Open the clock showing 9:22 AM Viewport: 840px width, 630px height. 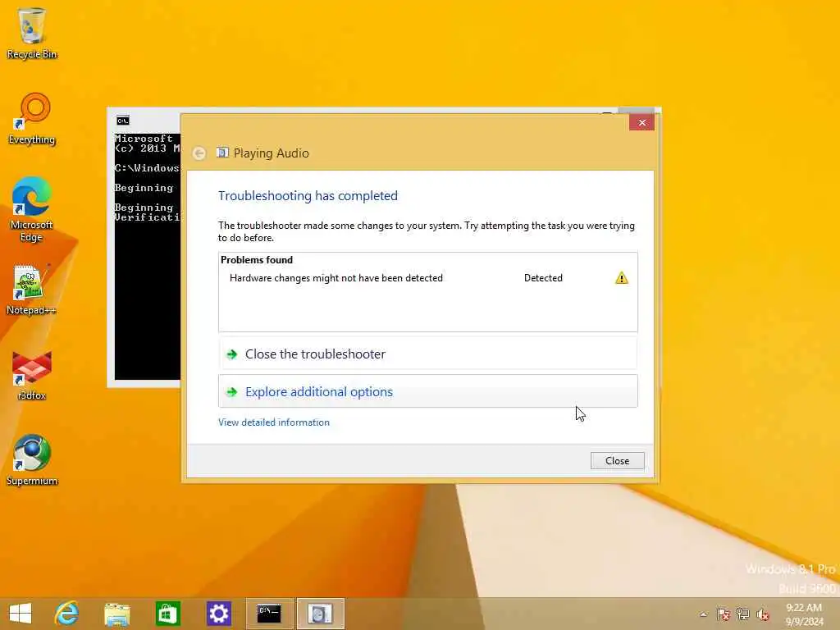click(x=804, y=614)
